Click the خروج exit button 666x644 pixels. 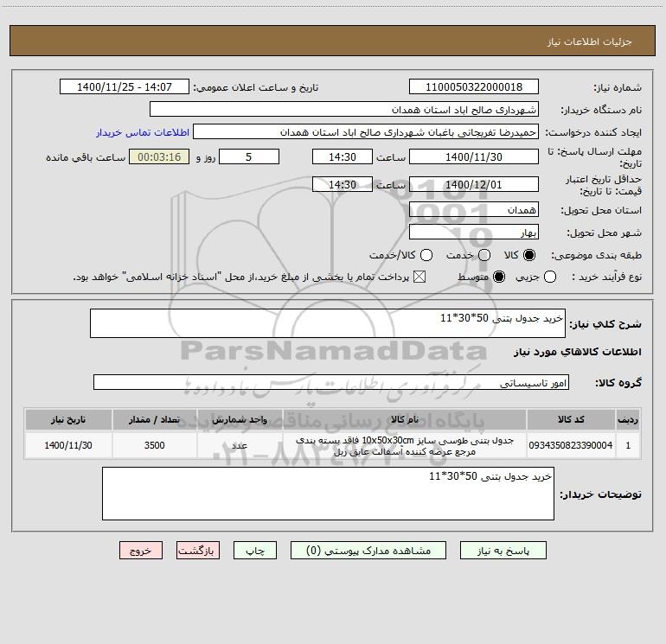141,551
